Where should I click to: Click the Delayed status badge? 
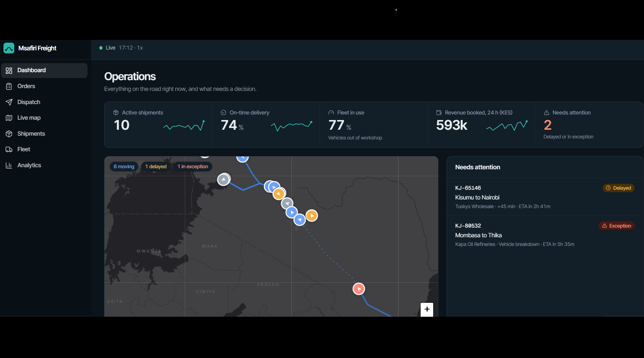tap(619, 188)
